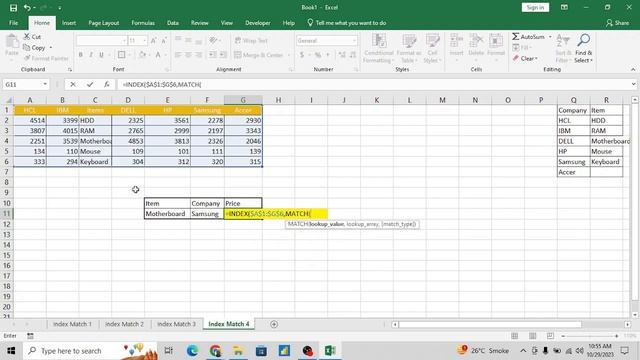
Task: Open Conditional Formatting menu
Action: pos(379,49)
